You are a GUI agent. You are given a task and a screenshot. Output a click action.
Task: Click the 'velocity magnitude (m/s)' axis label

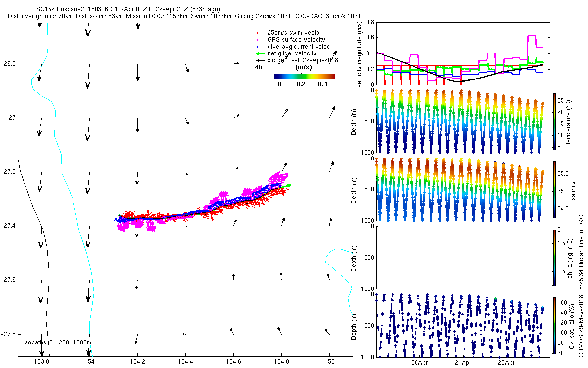360,54
